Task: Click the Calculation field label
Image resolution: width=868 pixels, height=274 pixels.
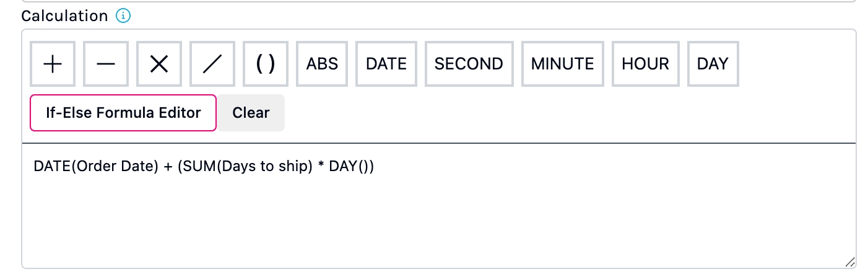Action: 64,16
